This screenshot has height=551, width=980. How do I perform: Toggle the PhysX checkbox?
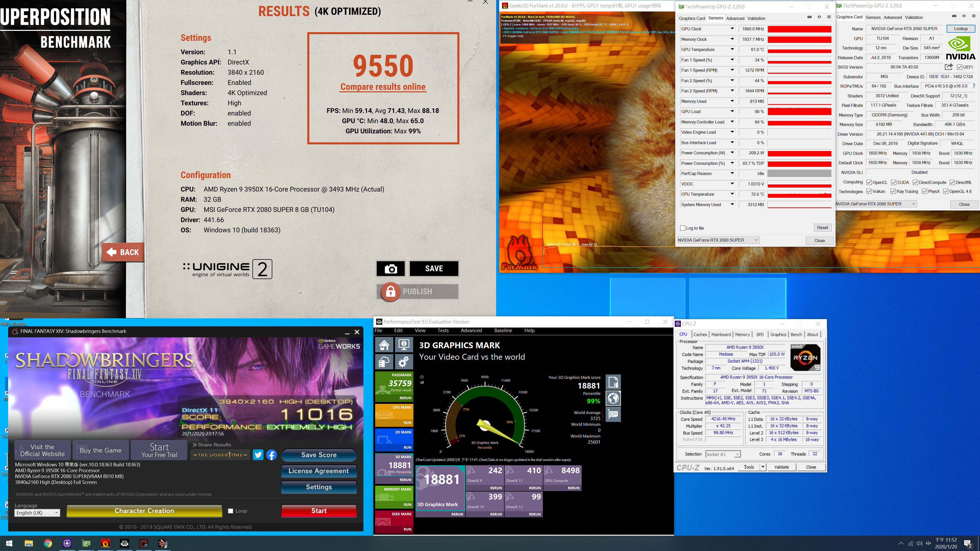[x=924, y=191]
